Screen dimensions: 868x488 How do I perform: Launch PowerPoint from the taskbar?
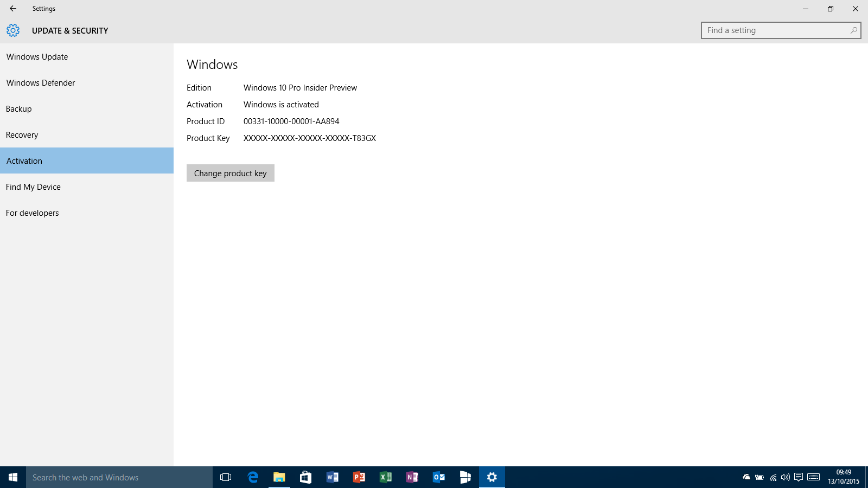[x=359, y=477]
